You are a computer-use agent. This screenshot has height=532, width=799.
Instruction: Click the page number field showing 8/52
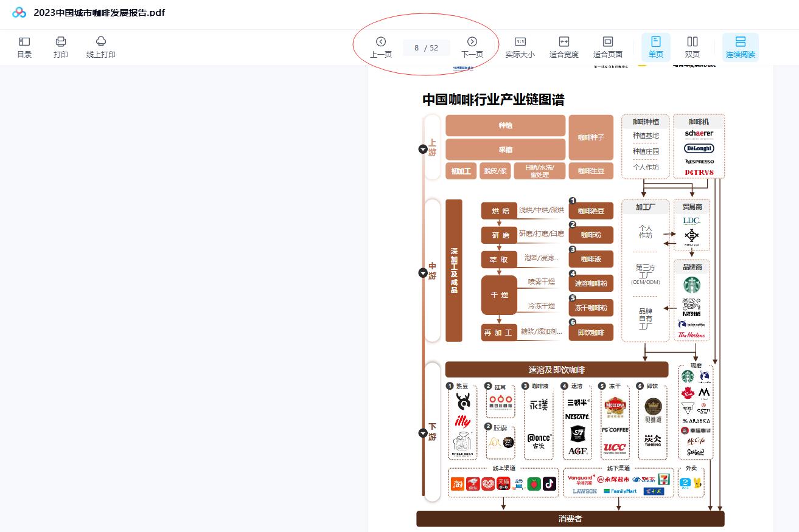click(426, 47)
